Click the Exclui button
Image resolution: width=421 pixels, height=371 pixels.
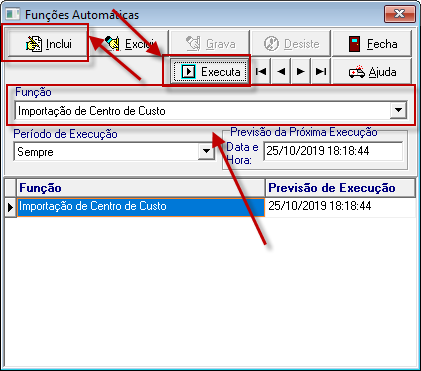[129, 43]
